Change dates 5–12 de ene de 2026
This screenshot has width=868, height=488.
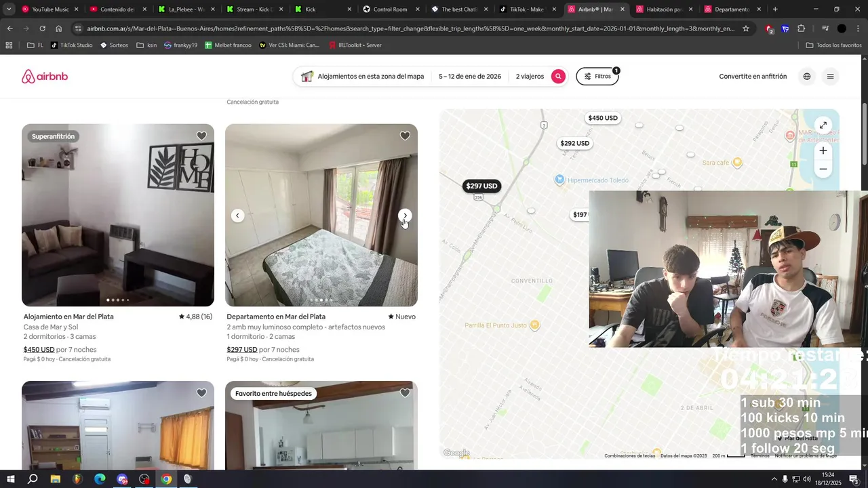coord(470,77)
